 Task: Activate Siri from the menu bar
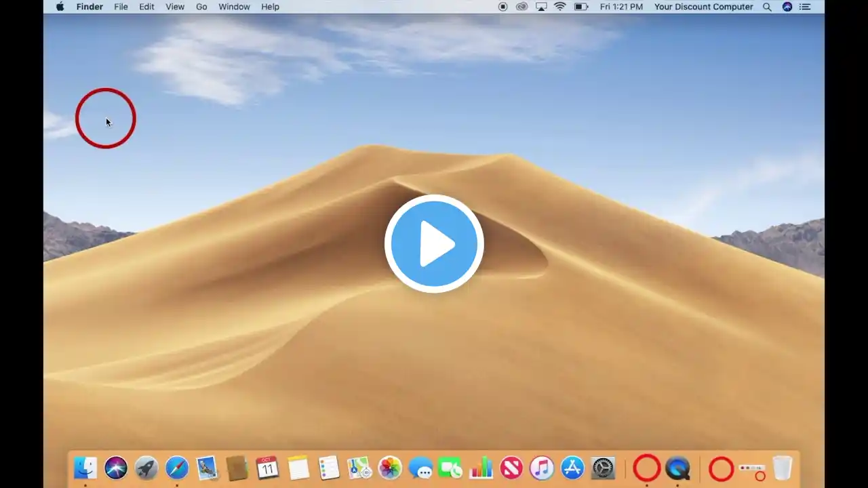(x=787, y=7)
